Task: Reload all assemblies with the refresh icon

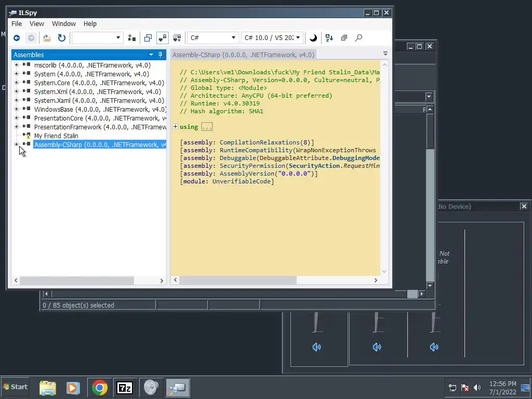Action: 61,38
